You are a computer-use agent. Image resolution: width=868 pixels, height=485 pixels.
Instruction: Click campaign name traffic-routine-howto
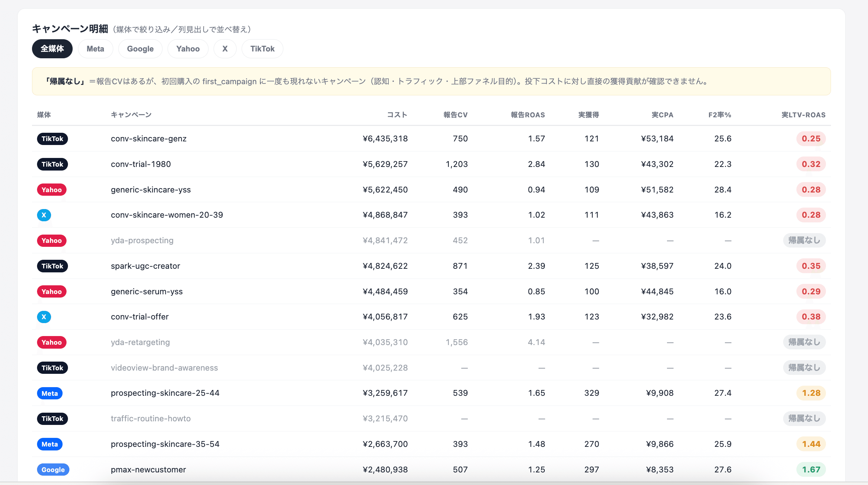pyautogui.click(x=151, y=418)
